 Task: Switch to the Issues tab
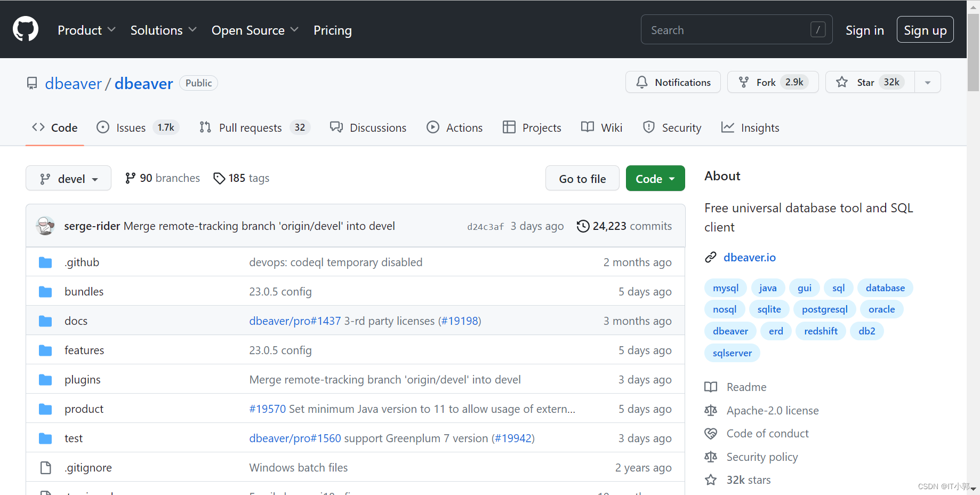pos(138,127)
